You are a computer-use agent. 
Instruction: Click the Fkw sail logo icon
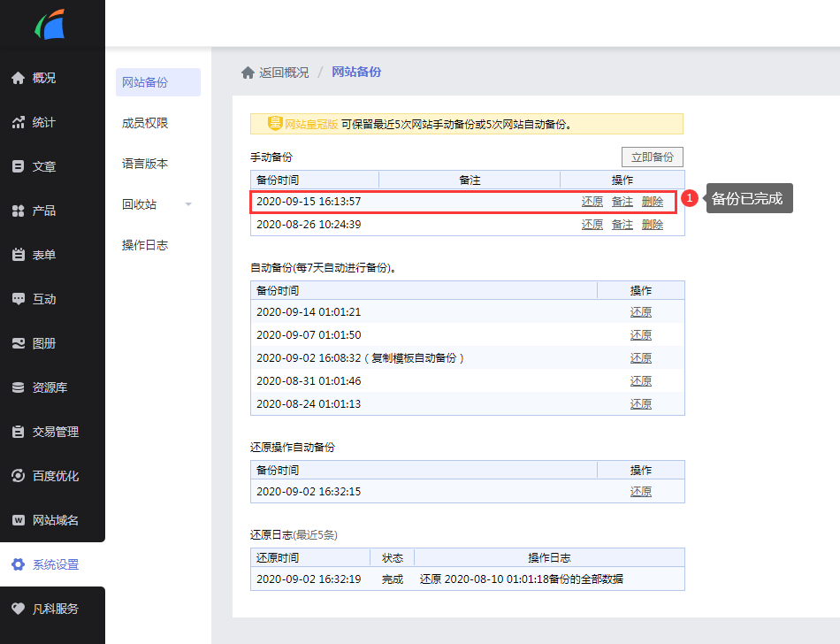click(50, 25)
